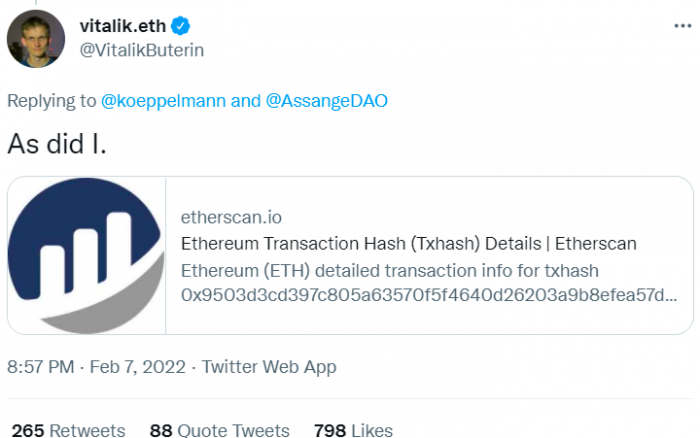Click the Etherscan logo in link card

click(x=85, y=255)
